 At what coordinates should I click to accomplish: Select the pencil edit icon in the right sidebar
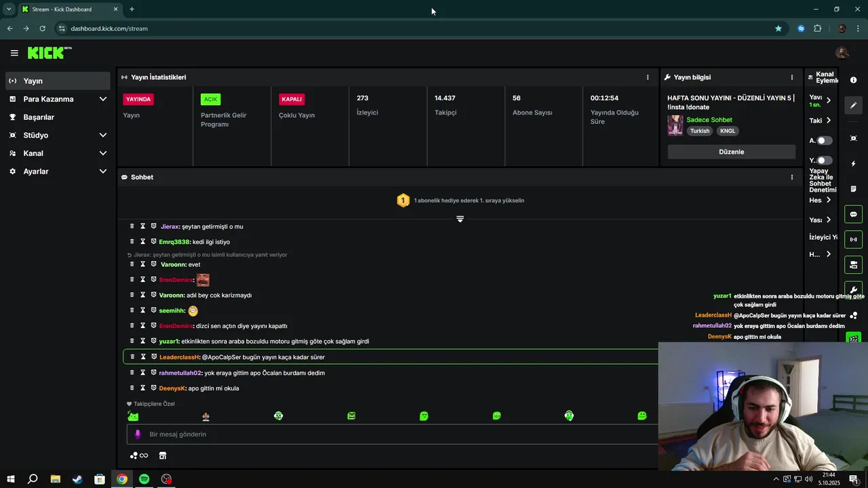point(854,105)
